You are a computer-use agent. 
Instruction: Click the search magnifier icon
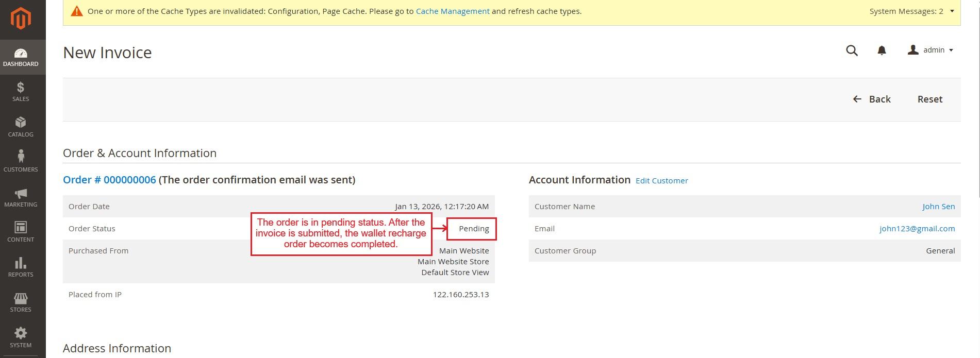[852, 50]
